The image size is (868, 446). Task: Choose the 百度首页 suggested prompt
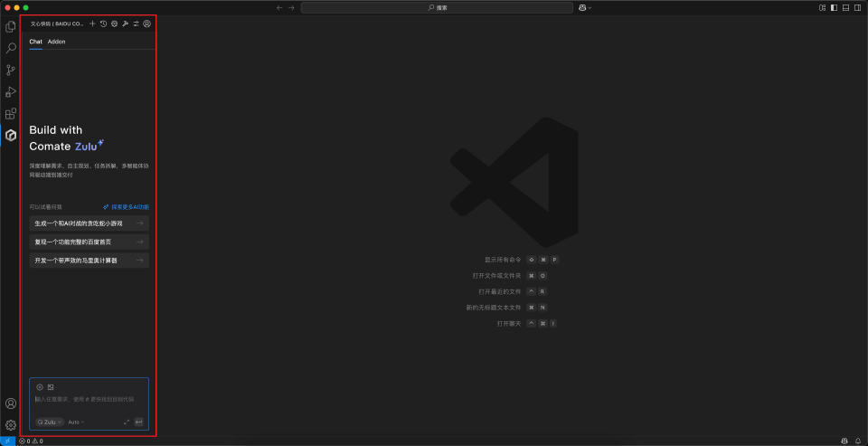click(x=90, y=242)
